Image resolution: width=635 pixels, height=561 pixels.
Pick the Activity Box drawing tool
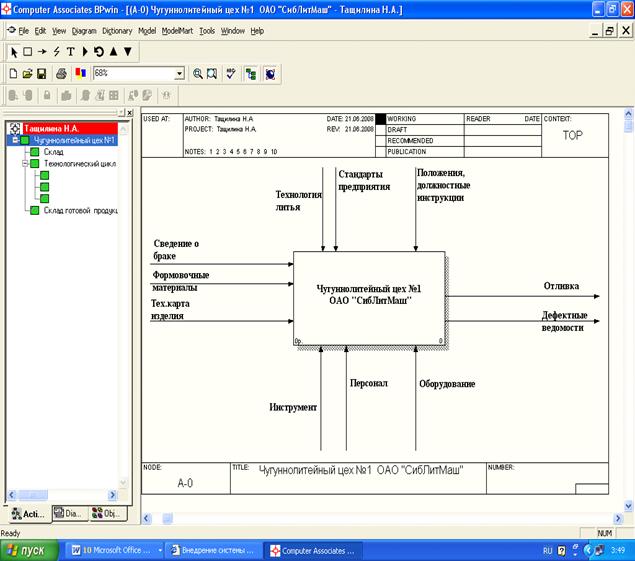(28, 51)
